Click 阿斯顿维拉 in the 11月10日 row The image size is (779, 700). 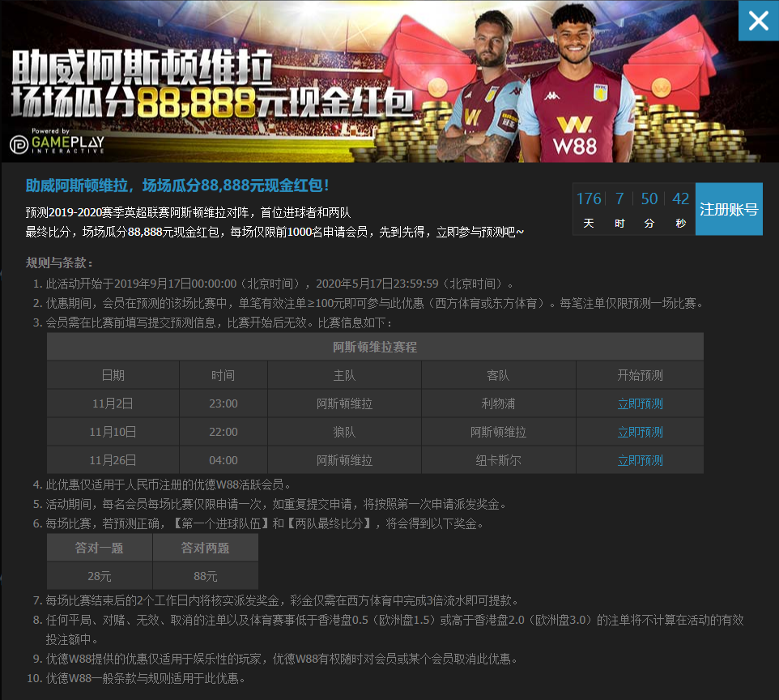498,432
